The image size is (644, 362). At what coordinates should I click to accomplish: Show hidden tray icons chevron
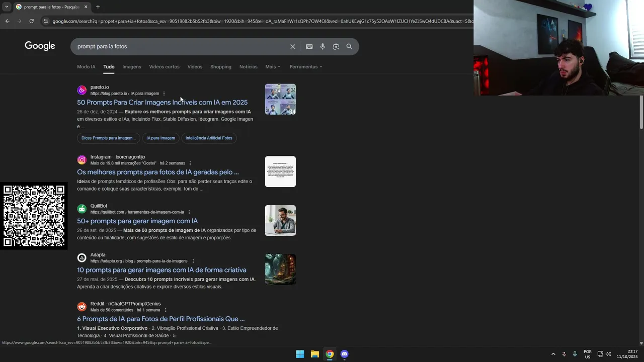click(x=553, y=354)
